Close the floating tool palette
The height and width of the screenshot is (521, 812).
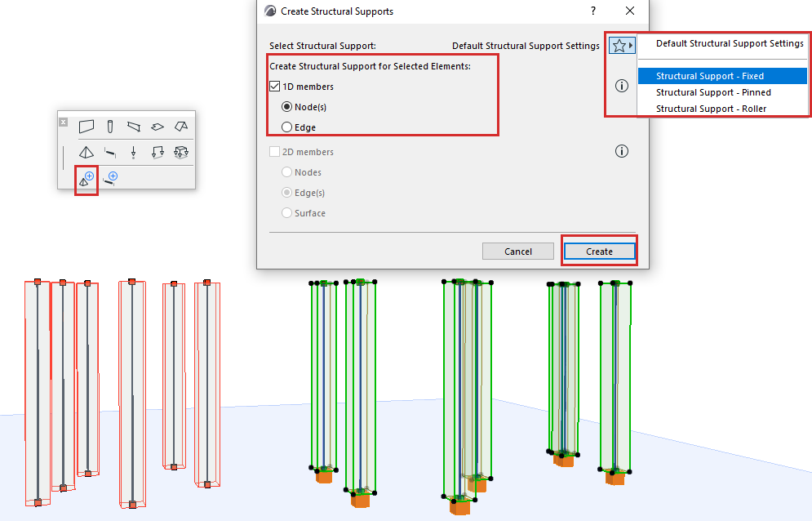coord(63,122)
